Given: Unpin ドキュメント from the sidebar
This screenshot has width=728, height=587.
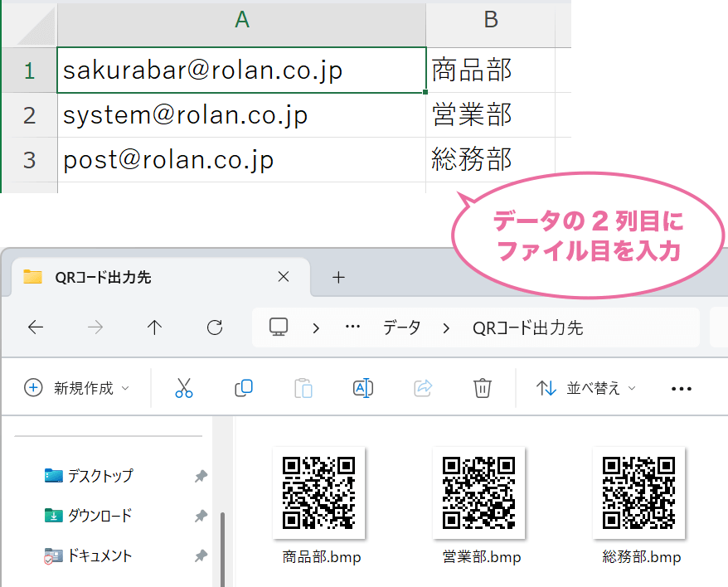Looking at the screenshot, I should click(200, 555).
